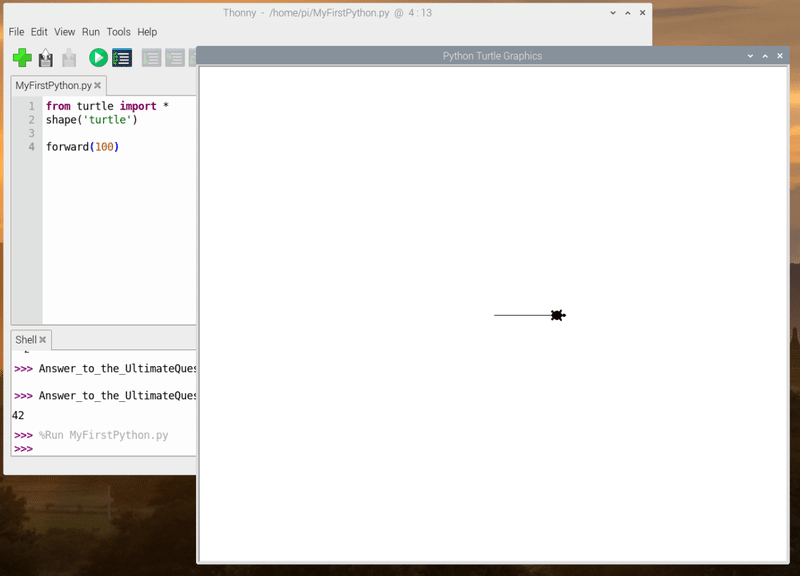Click the Open file floppy icon

click(45, 58)
